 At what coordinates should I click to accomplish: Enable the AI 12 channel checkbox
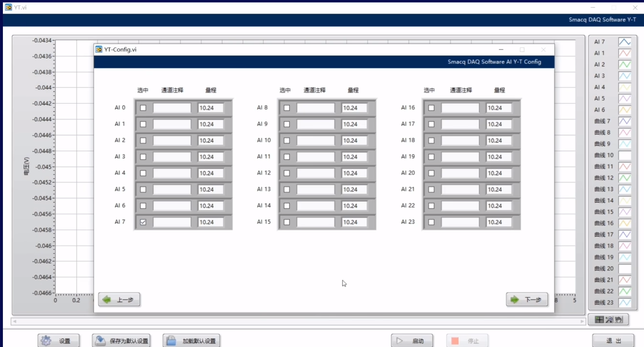tap(287, 173)
